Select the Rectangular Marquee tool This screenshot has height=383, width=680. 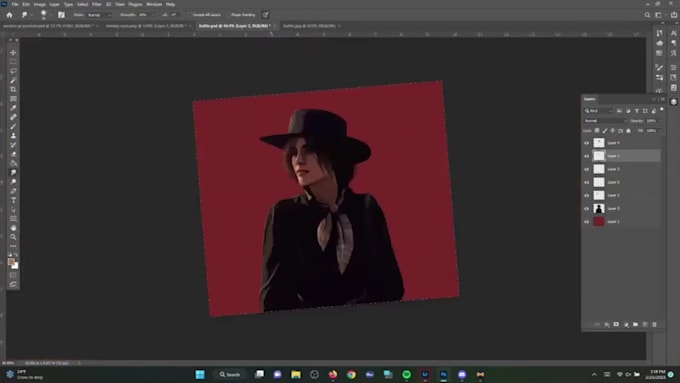click(13, 62)
